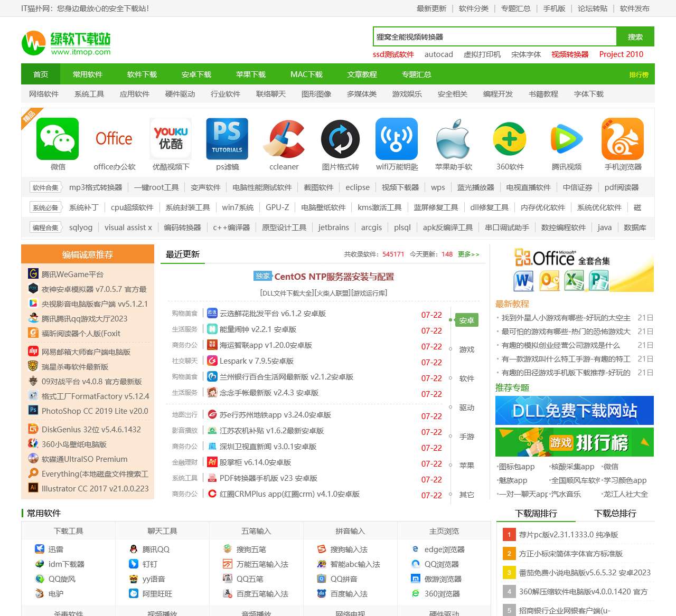The height and width of the screenshot is (616, 676).
Task: Open the 字体下载 subcategory link
Action: pyautogui.click(x=589, y=94)
